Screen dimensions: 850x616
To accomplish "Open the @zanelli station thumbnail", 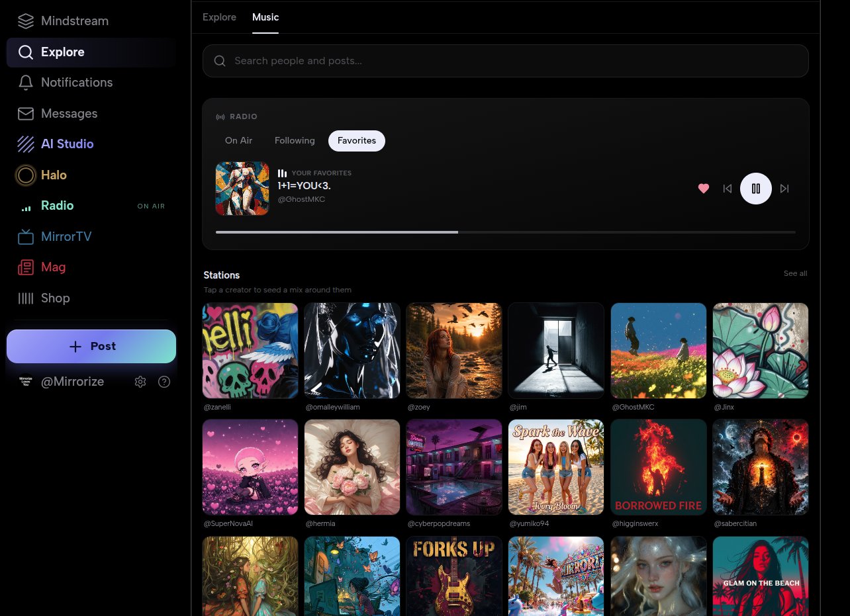I will coord(250,351).
